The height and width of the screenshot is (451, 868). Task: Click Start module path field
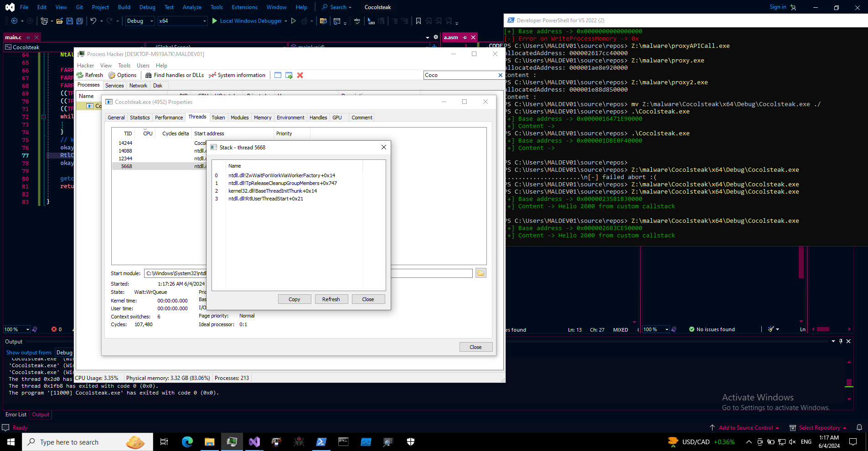pyautogui.click(x=309, y=273)
